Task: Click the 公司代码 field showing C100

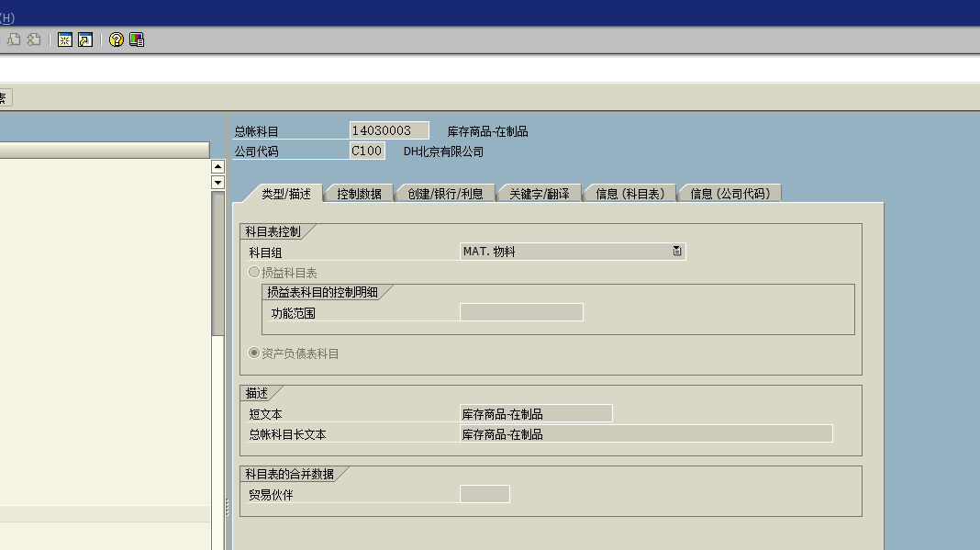Action: (x=367, y=151)
